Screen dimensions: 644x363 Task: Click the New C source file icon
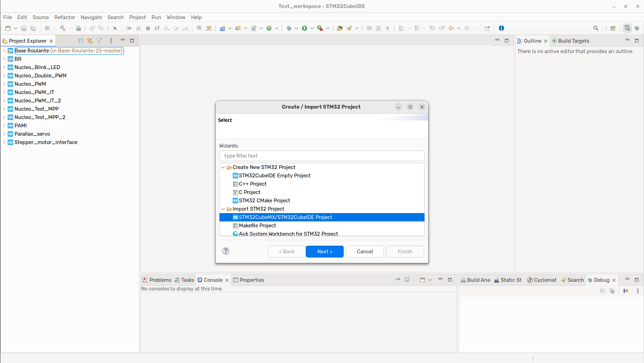click(254, 28)
